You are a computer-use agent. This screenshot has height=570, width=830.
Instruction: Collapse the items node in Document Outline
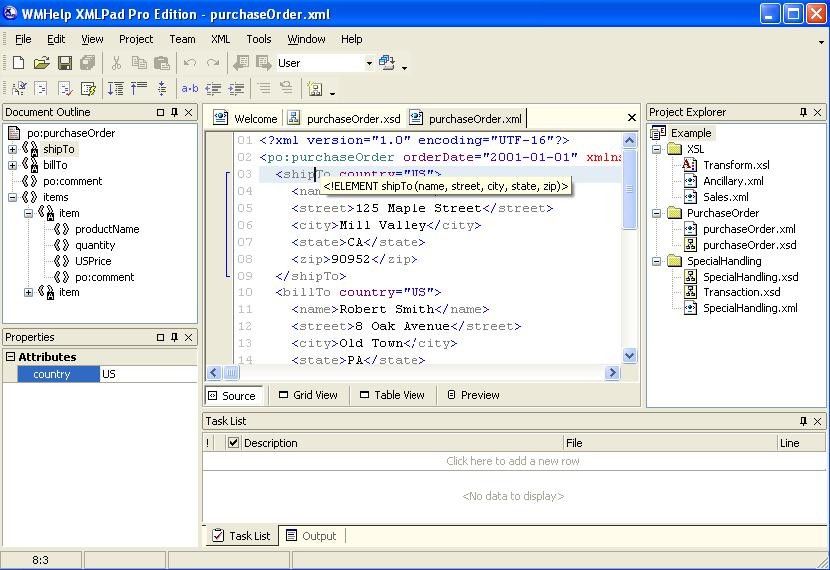tap(12, 197)
